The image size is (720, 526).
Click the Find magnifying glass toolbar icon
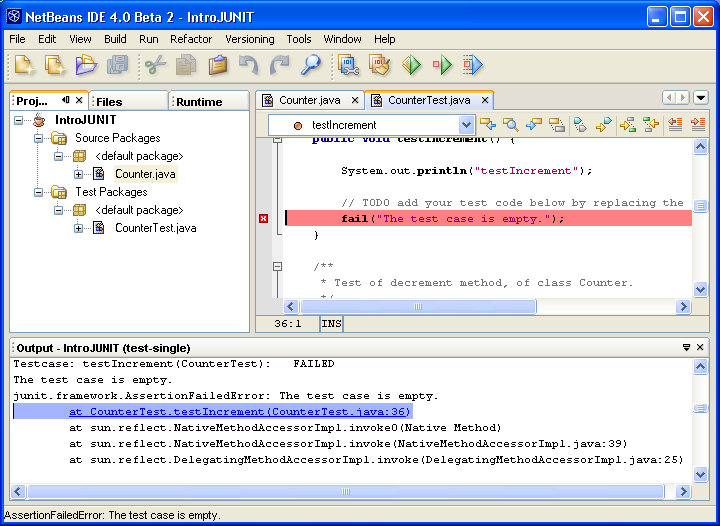tap(310, 64)
